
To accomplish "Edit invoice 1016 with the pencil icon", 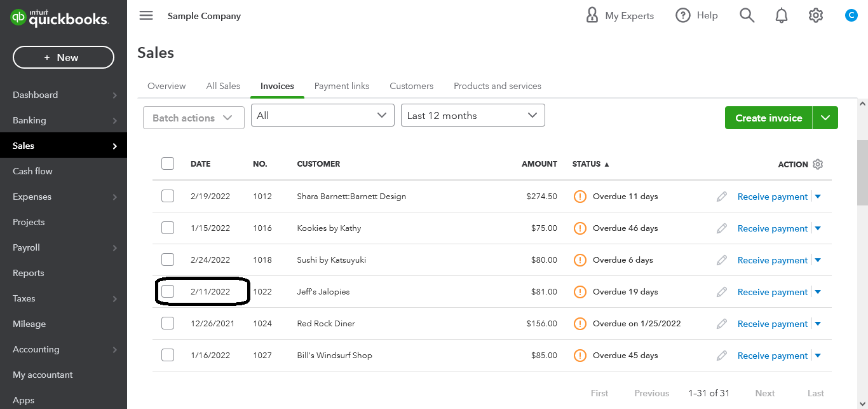I will pos(721,228).
